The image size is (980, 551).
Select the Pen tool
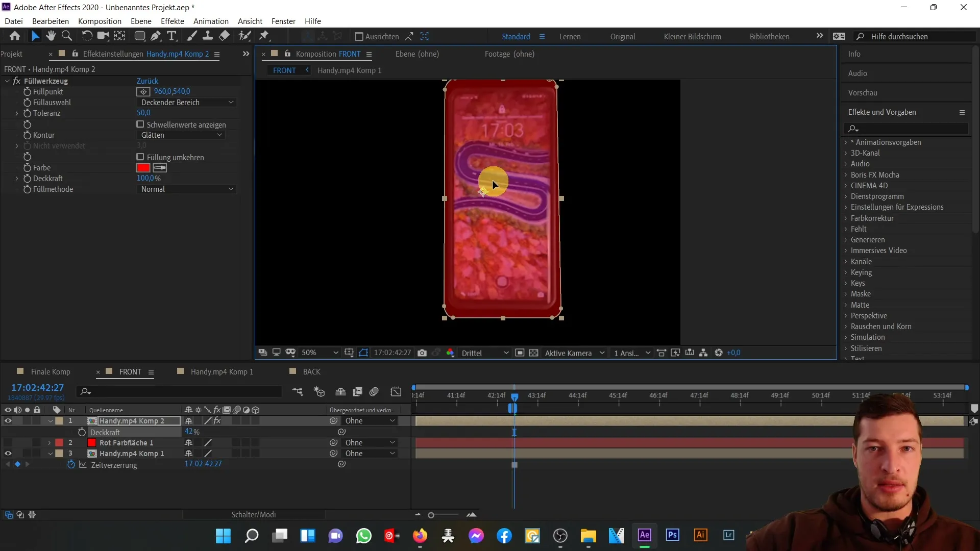[156, 36]
